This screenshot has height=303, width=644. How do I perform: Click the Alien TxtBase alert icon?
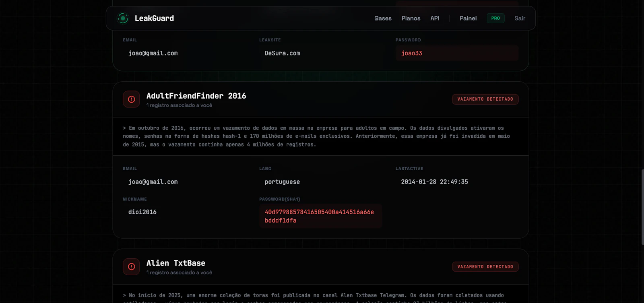131,266
